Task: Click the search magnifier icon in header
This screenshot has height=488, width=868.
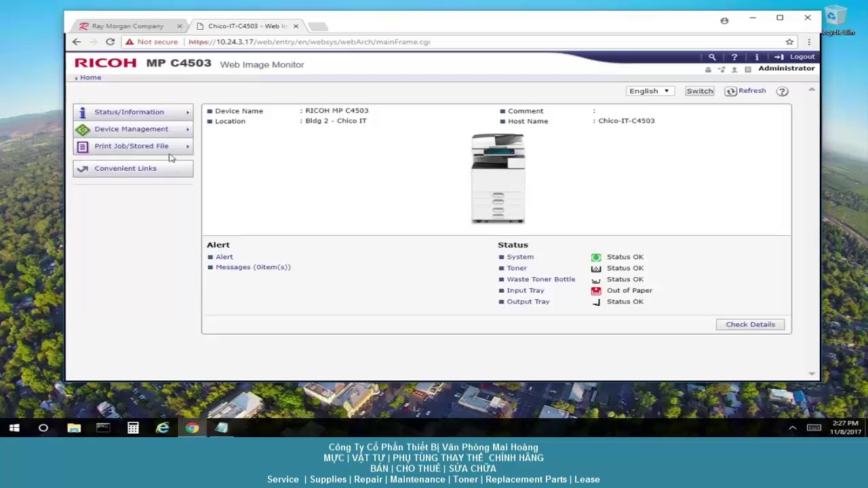Action: (712, 57)
